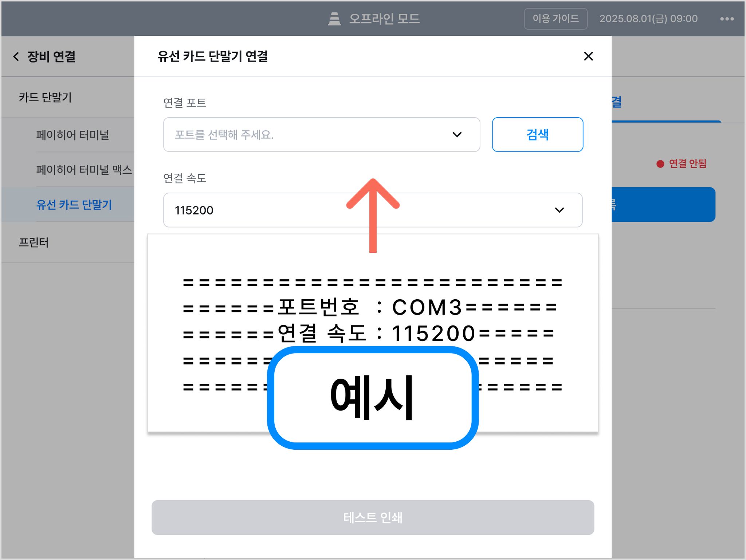Select 페이히어 터미널 in the sidebar
The height and width of the screenshot is (560, 746).
pos(72,135)
